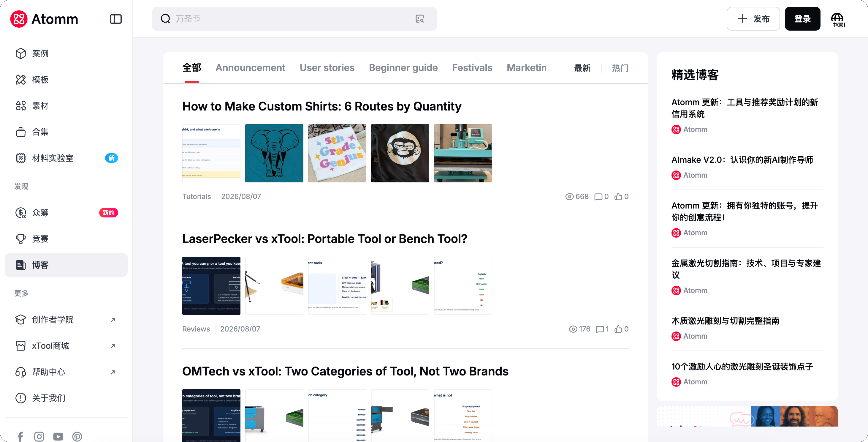Click Atomm author under 'AImake V2.0' post

point(689,175)
